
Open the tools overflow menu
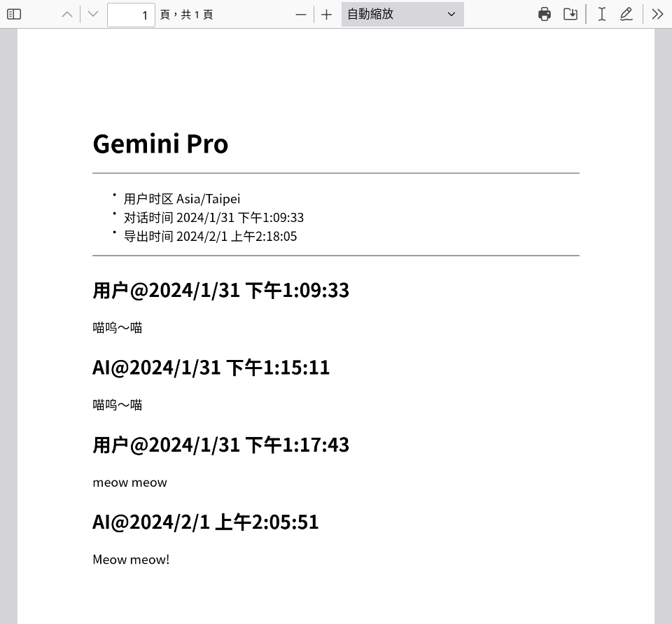point(657,14)
